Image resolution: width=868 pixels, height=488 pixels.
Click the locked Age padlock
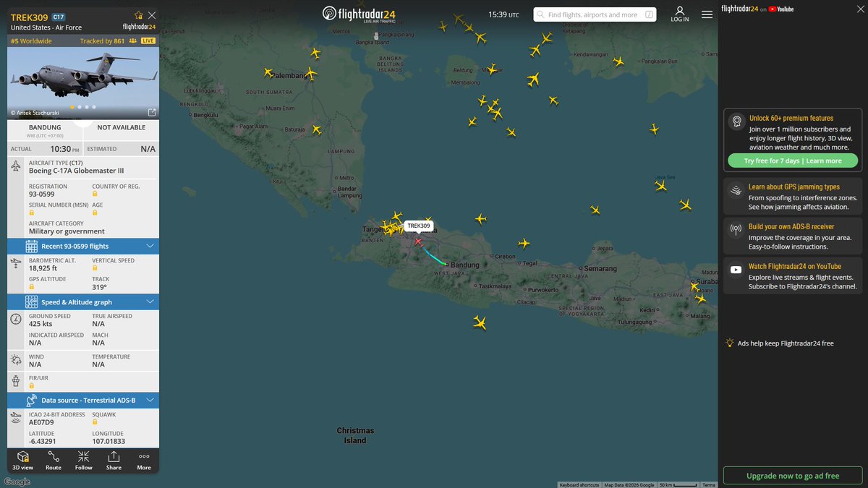point(95,213)
